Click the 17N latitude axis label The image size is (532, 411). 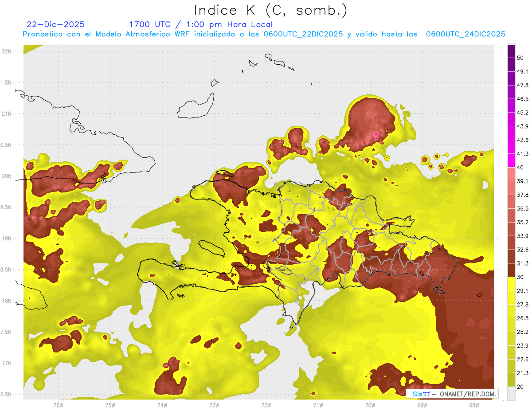[x=8, y=363]
